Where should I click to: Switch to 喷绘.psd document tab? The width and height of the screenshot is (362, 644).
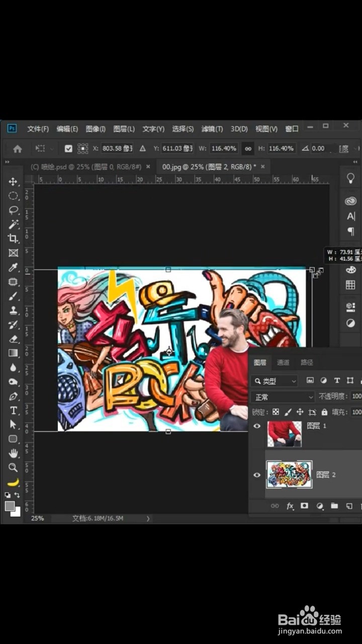pos(85,167)
